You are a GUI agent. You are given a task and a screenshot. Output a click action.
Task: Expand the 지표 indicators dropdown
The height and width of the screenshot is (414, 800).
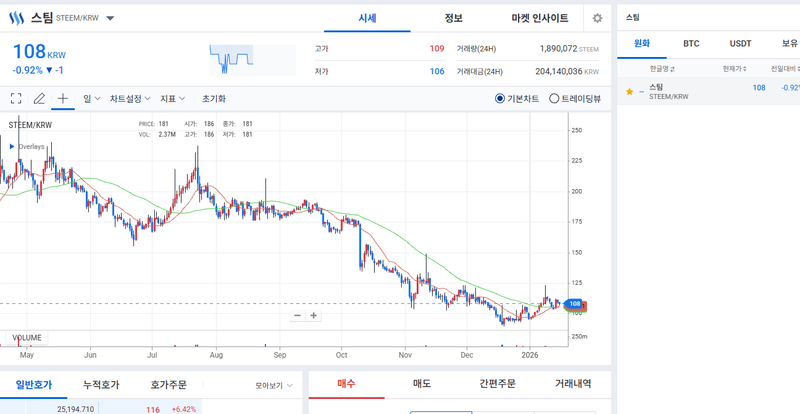(x=173, y=99)
